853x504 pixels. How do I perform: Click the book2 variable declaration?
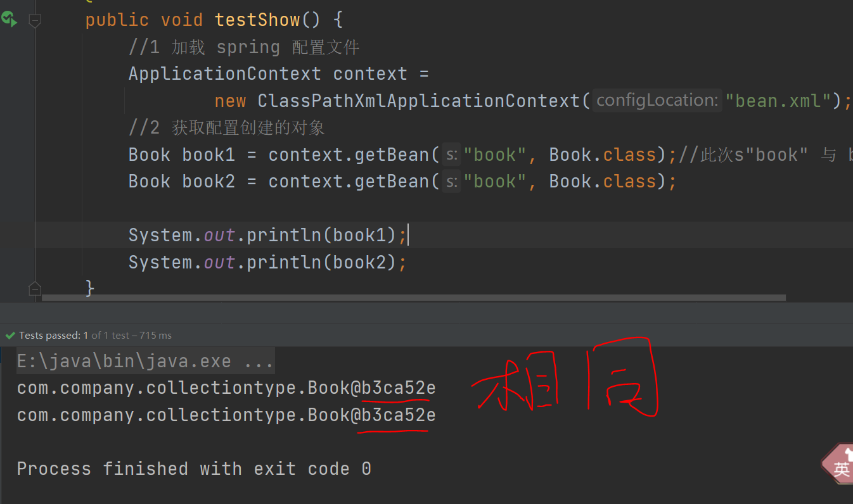208,181
